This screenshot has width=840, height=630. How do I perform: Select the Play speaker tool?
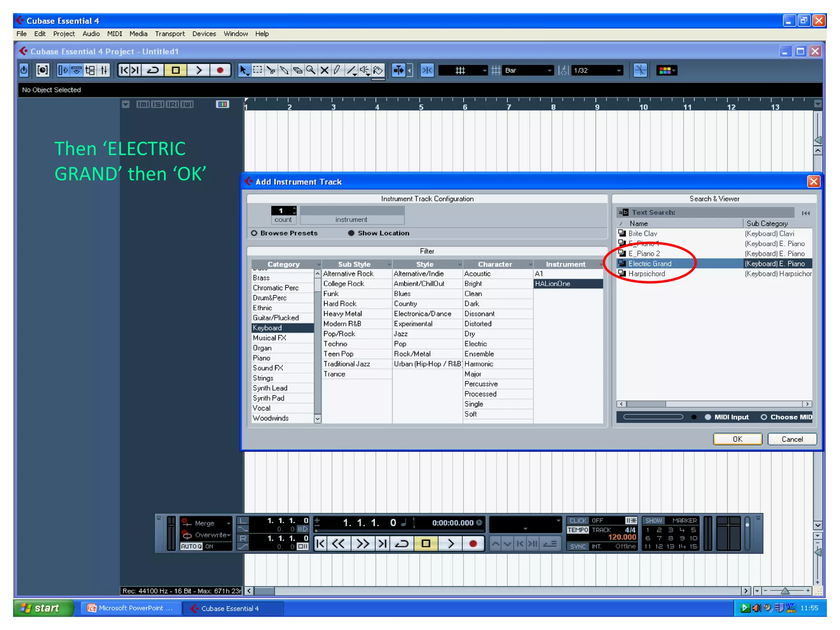(365, 71)
